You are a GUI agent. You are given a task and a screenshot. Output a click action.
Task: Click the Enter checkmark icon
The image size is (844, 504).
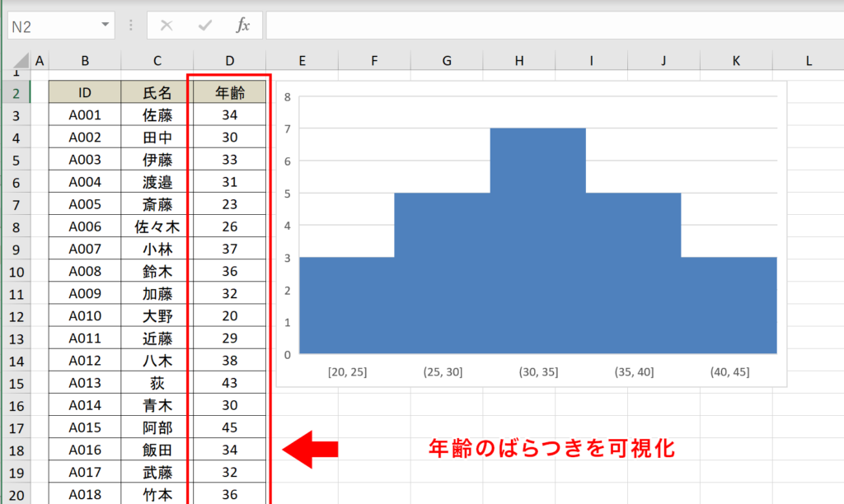pos(204,25)
